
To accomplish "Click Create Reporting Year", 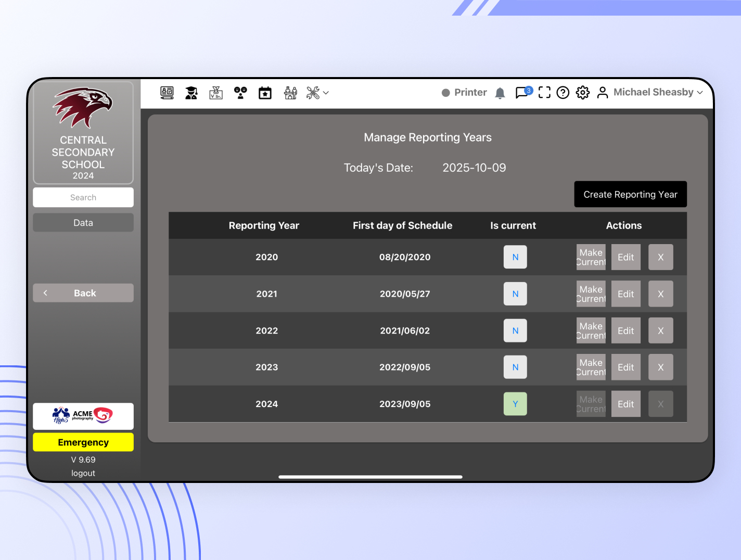I will point(630,194).
